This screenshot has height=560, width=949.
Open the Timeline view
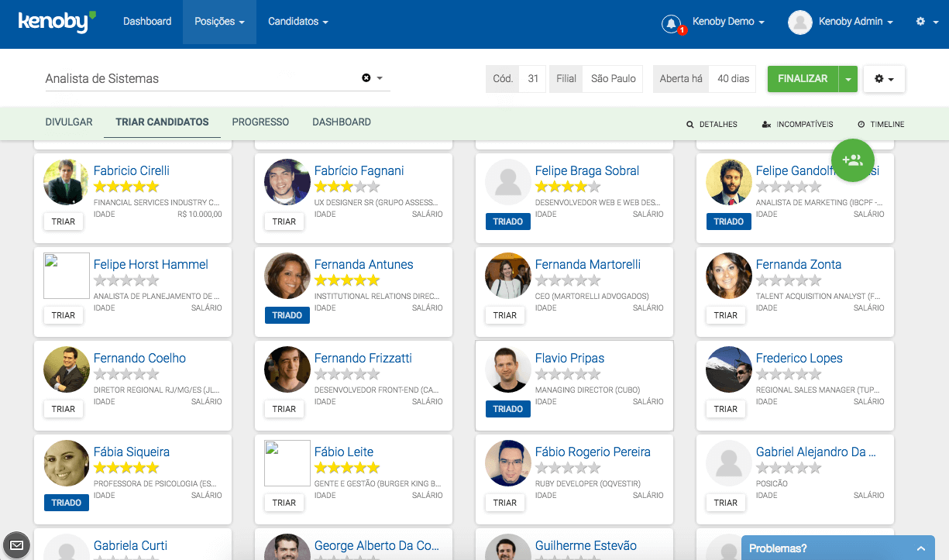click(x=881, y=124)
